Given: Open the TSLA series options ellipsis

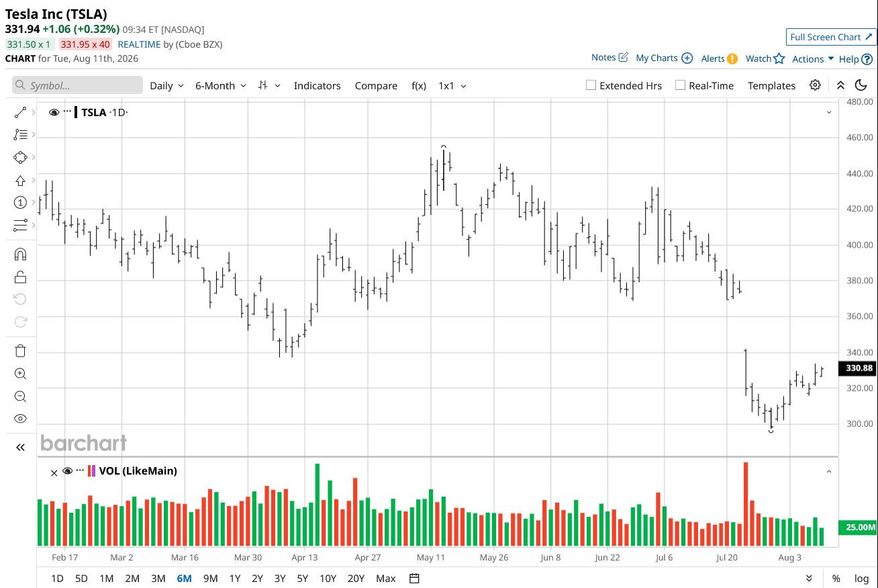Looking at the screenshot, I should 67,112.
